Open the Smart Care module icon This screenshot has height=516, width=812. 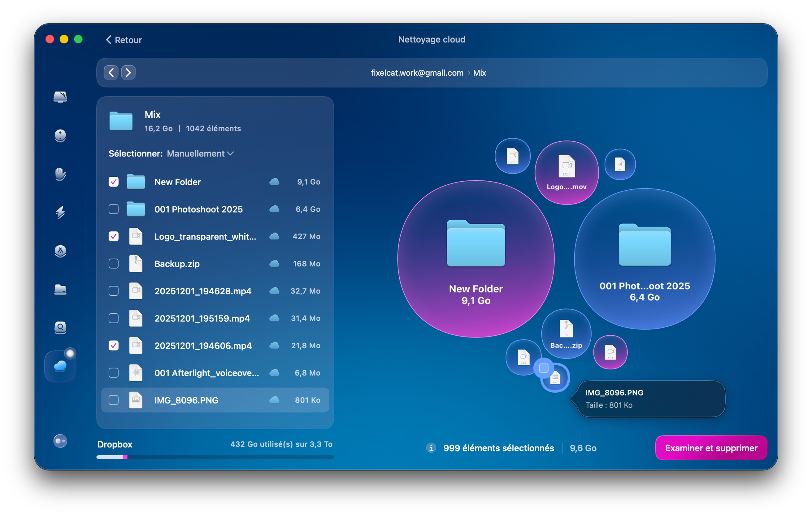(60, 98)
